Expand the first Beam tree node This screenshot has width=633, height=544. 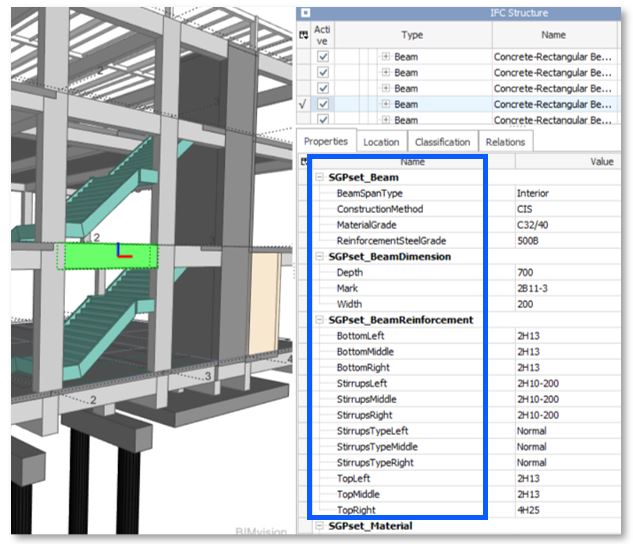[385, 57]
